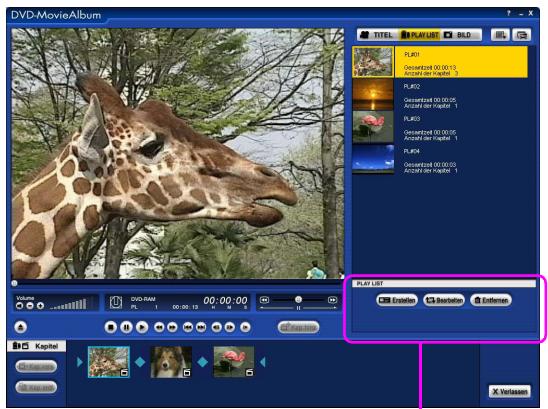Switch to the BILD tab
This screenshot has width=548, height=409.
461,35
